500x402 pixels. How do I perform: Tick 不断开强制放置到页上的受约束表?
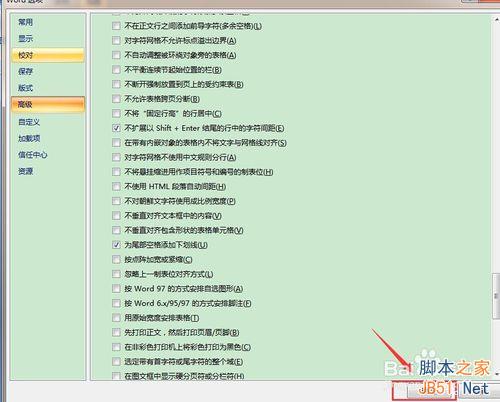click(x=116, y=84)
